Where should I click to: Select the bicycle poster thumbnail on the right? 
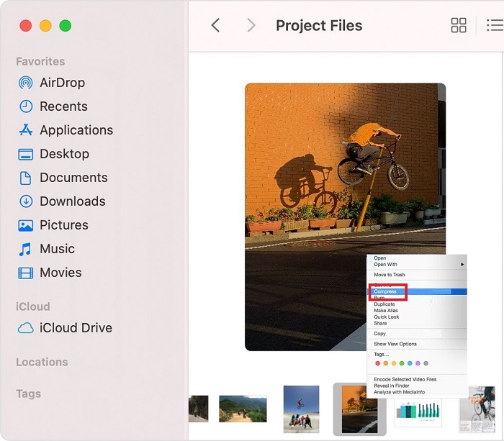[477, 409]
